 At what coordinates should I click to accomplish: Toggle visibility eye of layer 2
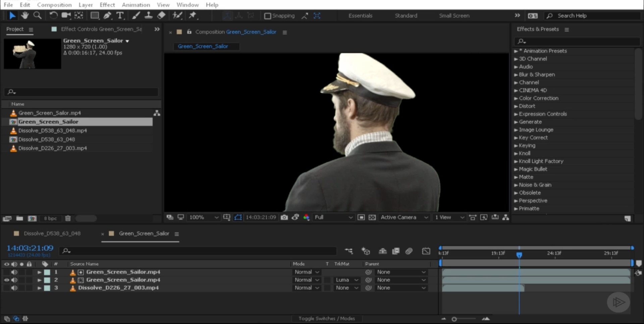[6, 280]
